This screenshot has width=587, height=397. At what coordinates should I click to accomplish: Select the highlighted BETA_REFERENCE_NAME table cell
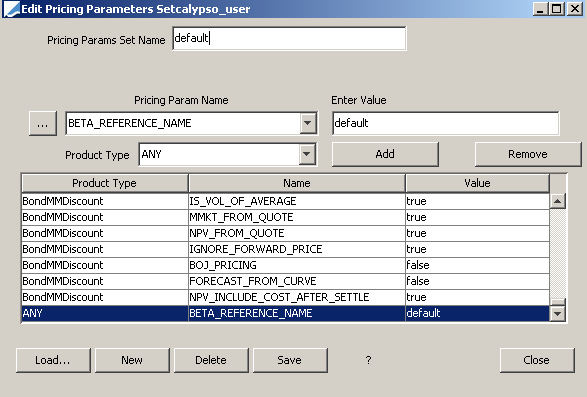pos(296,313)
